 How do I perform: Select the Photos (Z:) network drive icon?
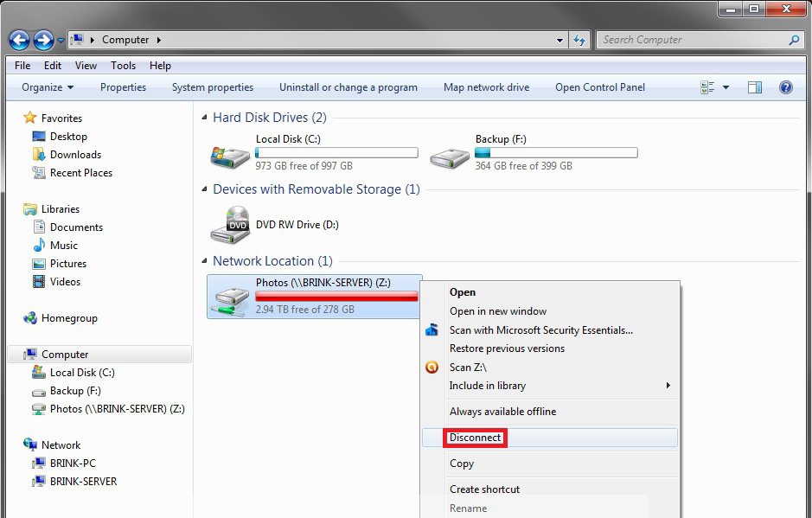pyautogui.click(x=231, y=302)
